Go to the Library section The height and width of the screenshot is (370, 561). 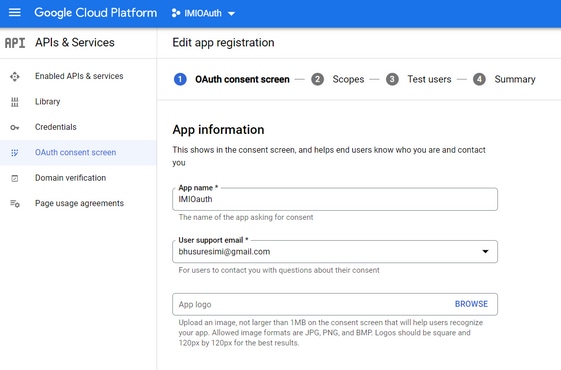(x=48, y=102)
